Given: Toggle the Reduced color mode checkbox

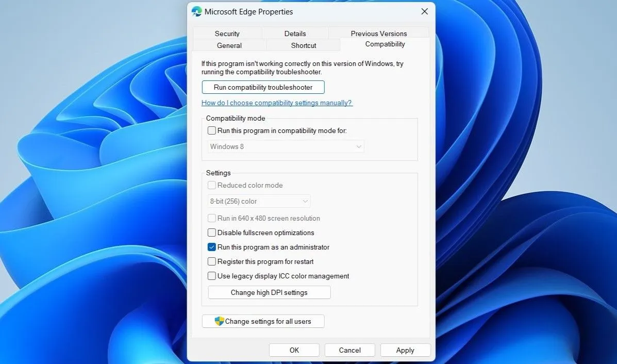Looking at the screenshot, I should coord(212,185).
